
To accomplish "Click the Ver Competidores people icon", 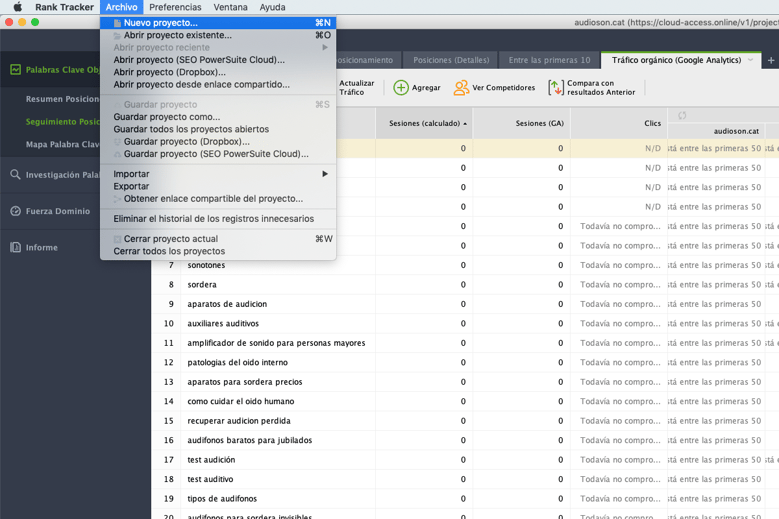I will point(461,87).
